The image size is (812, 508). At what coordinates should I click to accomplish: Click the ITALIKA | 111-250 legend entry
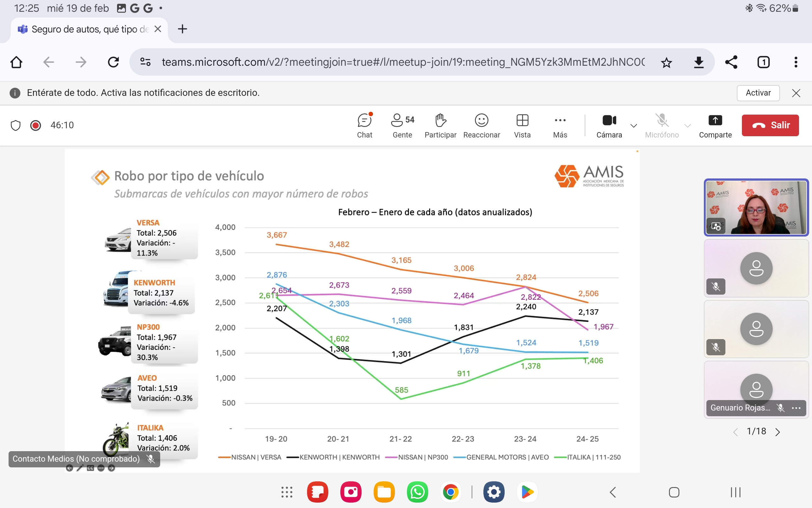point(587,457)
